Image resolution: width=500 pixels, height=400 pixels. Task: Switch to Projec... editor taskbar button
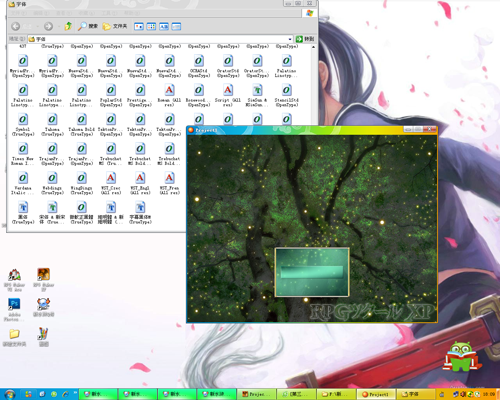click(x=257, y=394)
